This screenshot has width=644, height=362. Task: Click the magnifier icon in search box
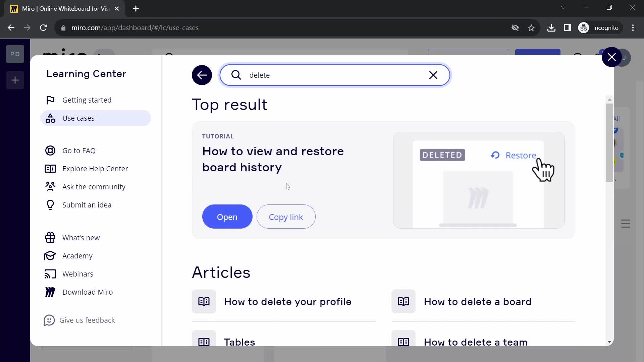(x=236, y=75)
